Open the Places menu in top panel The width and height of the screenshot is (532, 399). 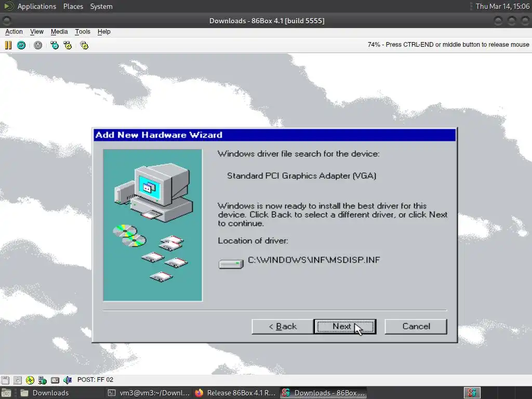[73, 6]
